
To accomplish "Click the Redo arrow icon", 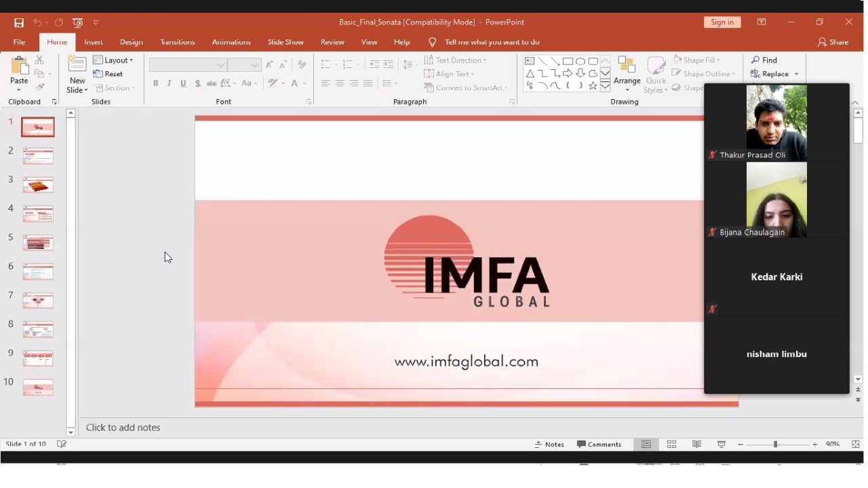I will [x=59, y=22].
